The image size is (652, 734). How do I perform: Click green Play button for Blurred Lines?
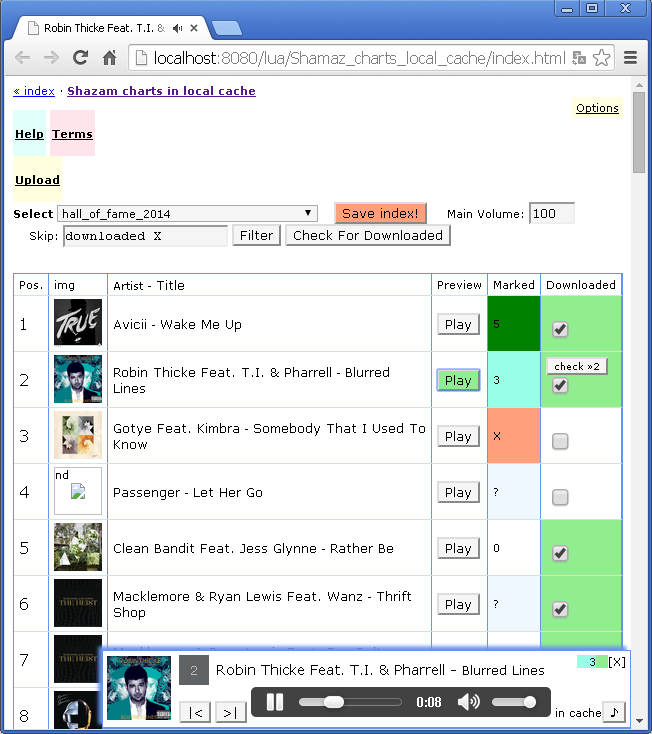click(458, 380)
